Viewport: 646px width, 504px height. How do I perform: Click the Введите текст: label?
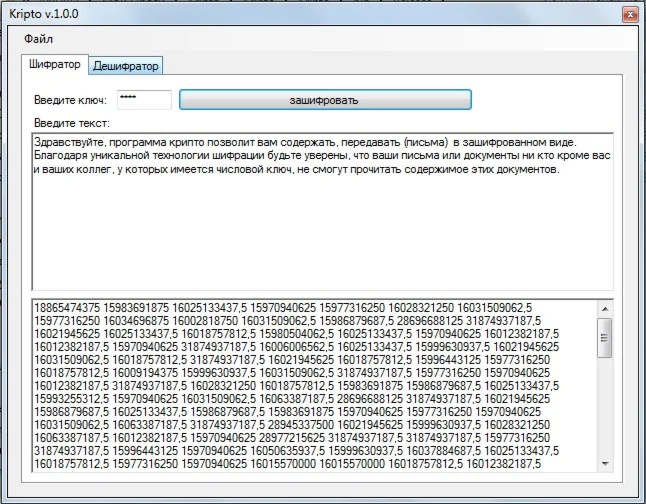pyautogui.click(x=72, y=123)
